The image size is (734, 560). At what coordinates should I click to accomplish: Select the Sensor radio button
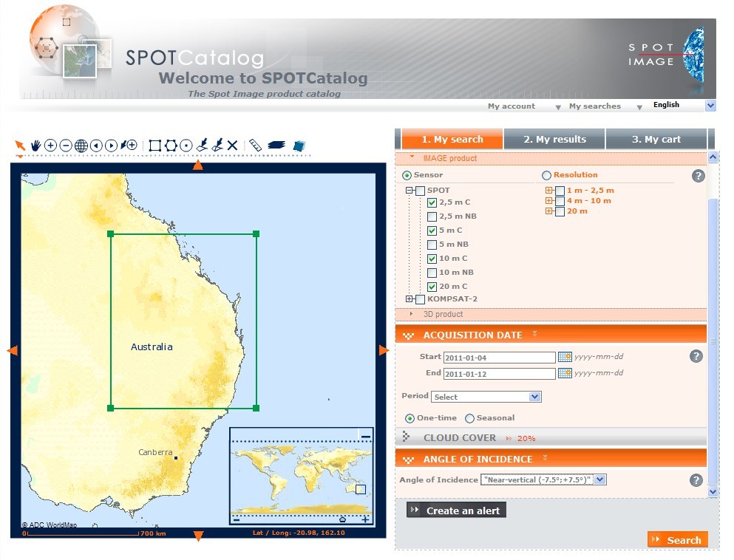coord(407,175)
